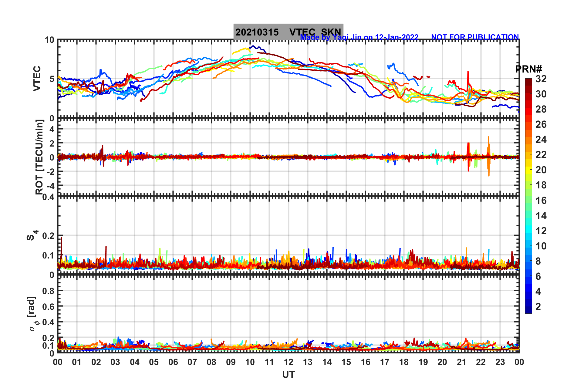Image resolution: width=577 pixels, height=392 pixels.
Task: Click x-axis tick label 06
Action: (x=173, y=362)
